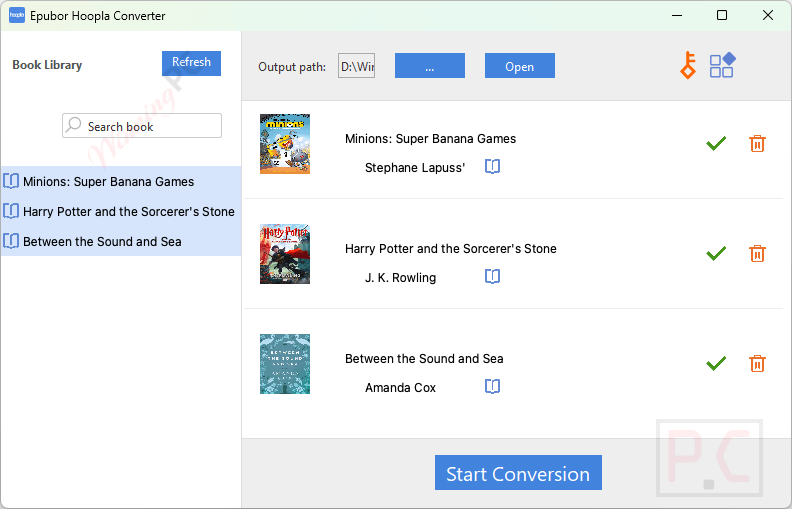Click the output path text field
The width and height of the screenshot is (793, 509).
[357, 66]
